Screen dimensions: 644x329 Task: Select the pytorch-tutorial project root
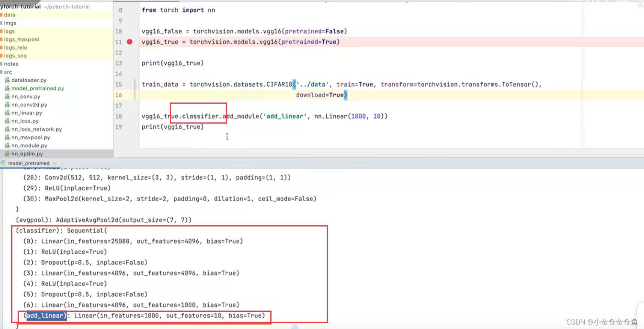pos(21,6)
